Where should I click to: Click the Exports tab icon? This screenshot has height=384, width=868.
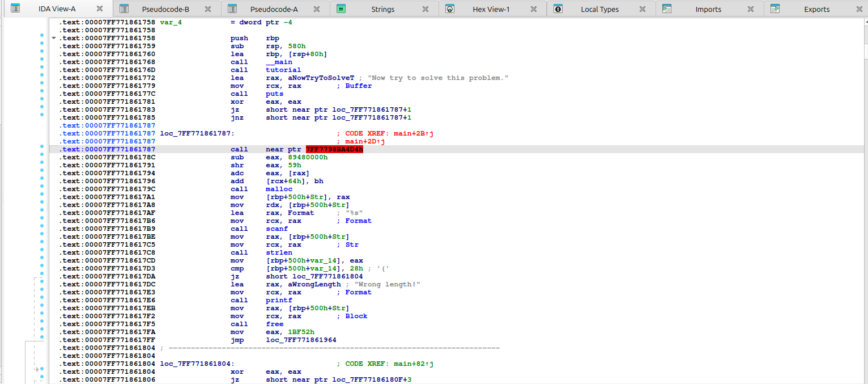tap(775, 9)
